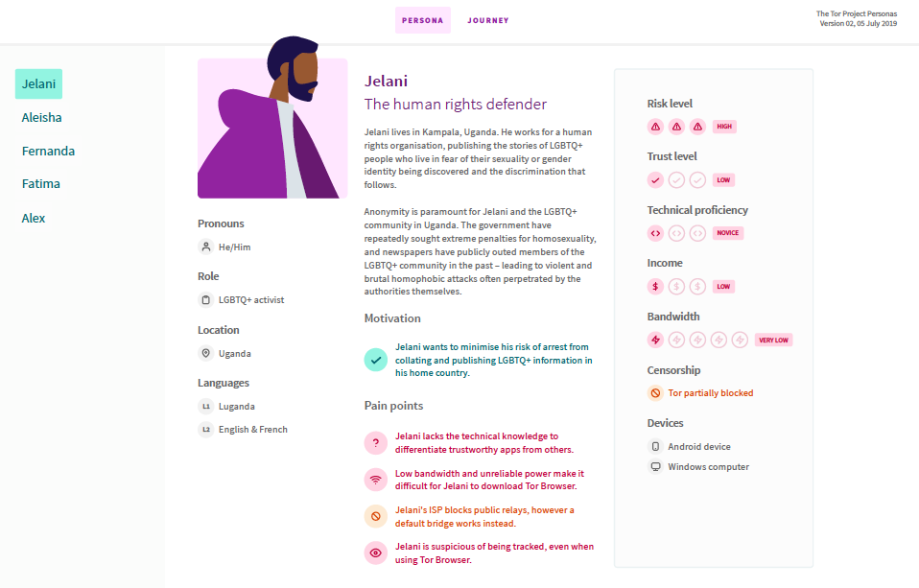Image resolution: width=919 pixels, height=588 pixels.
Task: Click the HIGH risk level badge
Action: pyautogui.click(x=724, y=127)
